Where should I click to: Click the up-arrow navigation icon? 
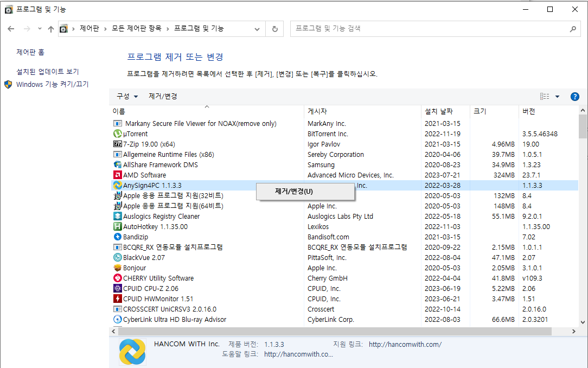[x=51, y=29]
